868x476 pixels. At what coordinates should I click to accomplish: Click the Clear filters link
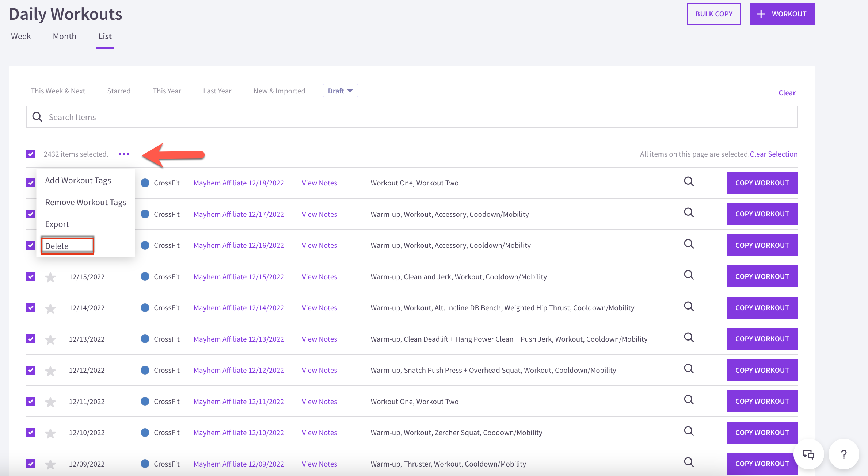pyautogui.click(x=787, y=93)
